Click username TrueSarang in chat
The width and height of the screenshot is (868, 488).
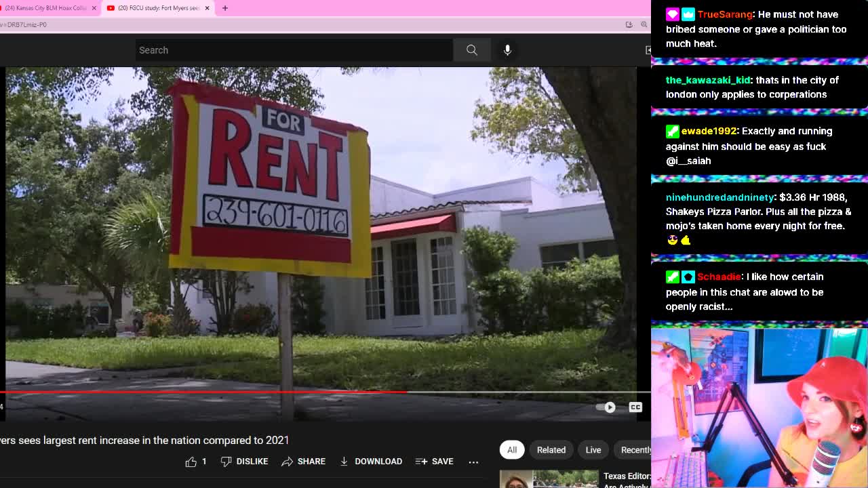click(x=725, y=14)
